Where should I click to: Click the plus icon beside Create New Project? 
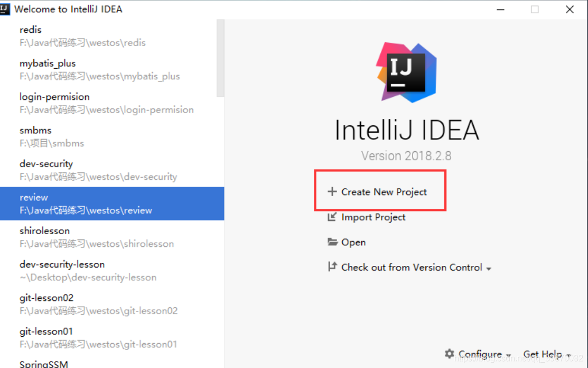332,192
